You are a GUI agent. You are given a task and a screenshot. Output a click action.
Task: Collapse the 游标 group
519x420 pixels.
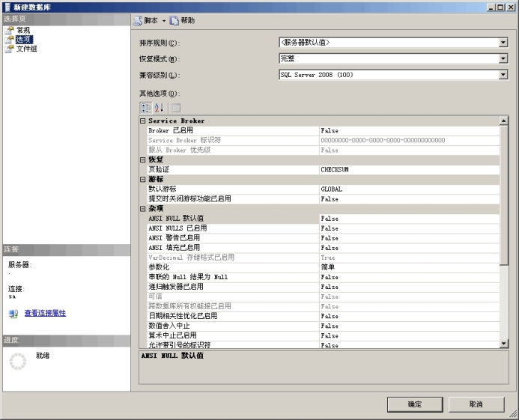(x=142, y=179)
